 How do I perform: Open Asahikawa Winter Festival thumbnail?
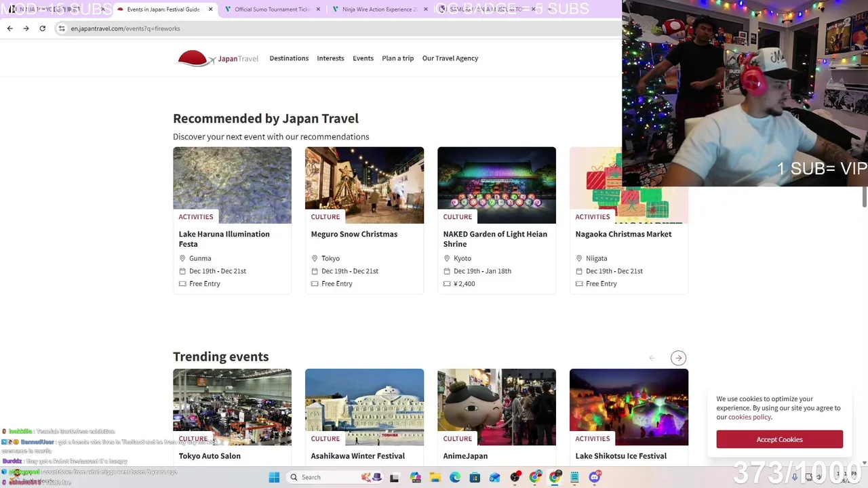click(364, 407)
